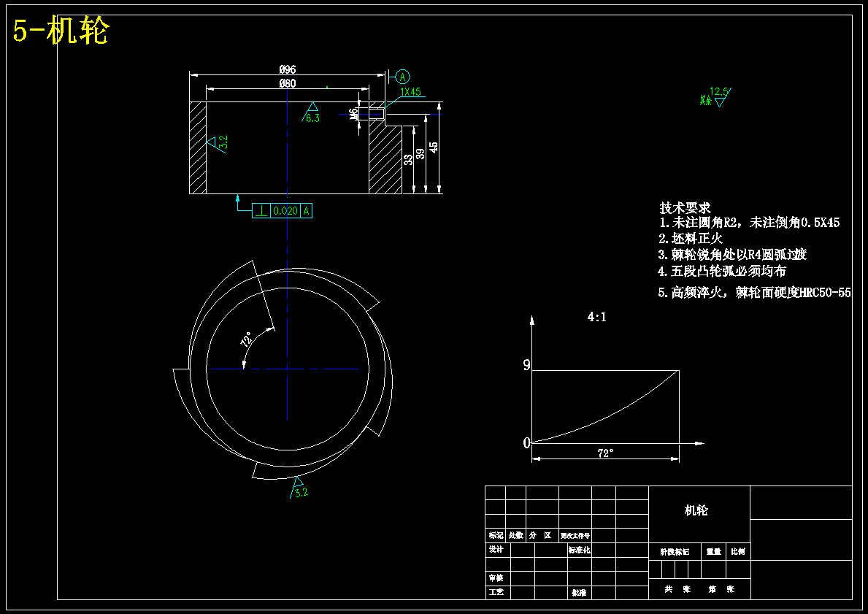
Task: Select the "Ø96" diameter dimension
Action: pos(288,69)
